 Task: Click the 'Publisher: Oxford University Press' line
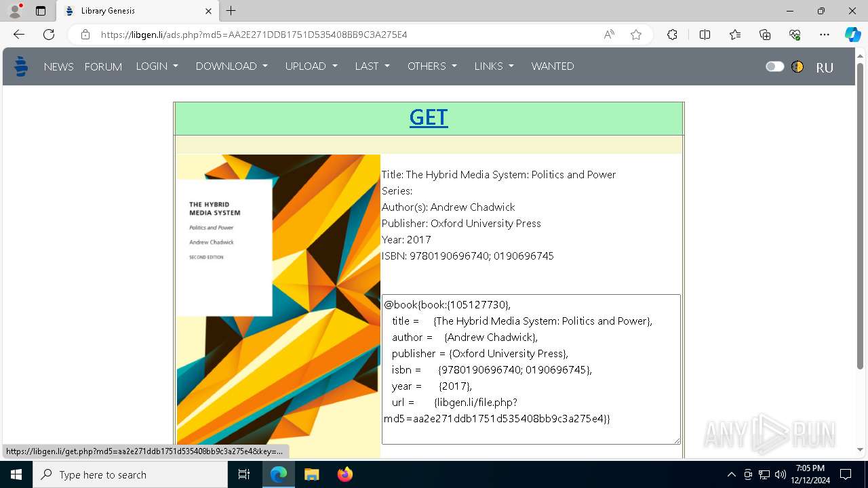[461, 223]
